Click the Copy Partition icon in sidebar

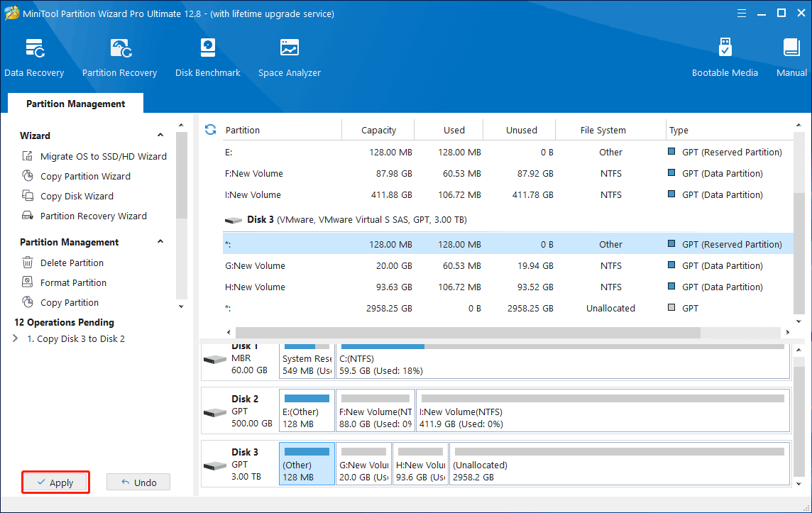click(28, 302)
